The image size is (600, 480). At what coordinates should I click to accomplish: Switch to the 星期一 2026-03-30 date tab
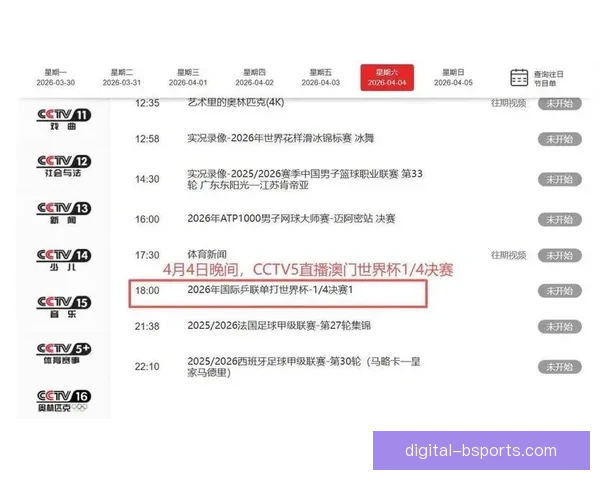(56, 78)
